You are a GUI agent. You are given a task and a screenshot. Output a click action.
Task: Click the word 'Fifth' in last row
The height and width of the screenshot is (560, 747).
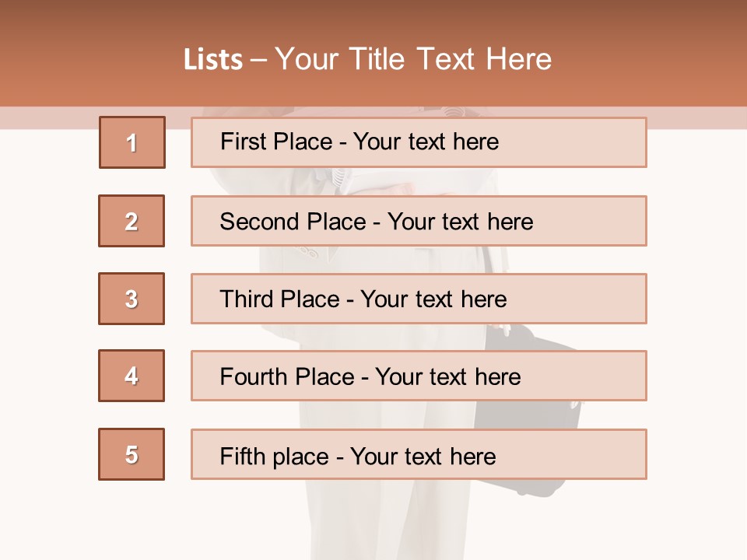pyautogui.click(x=243, y=456)
